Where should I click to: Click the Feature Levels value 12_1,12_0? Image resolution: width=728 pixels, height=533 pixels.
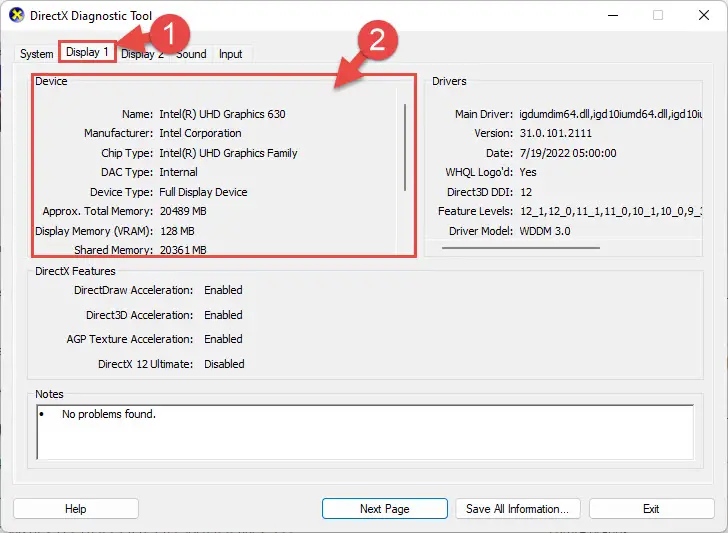(x=546, y=211)
